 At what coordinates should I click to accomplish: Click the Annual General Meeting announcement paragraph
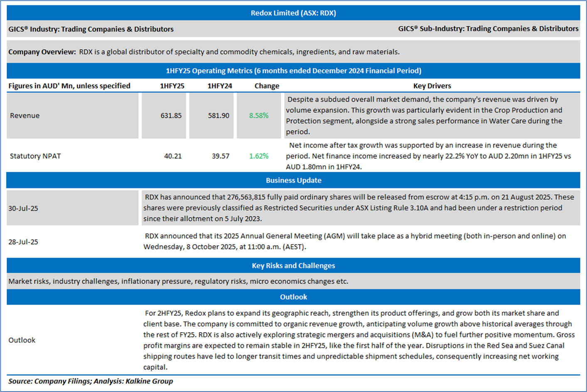tap(355, 241)
